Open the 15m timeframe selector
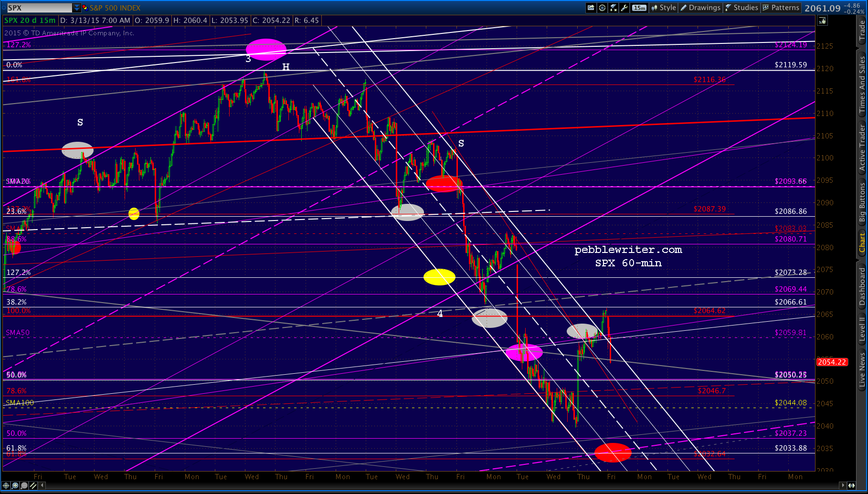The image size is (868, 494). pos(639,8)
